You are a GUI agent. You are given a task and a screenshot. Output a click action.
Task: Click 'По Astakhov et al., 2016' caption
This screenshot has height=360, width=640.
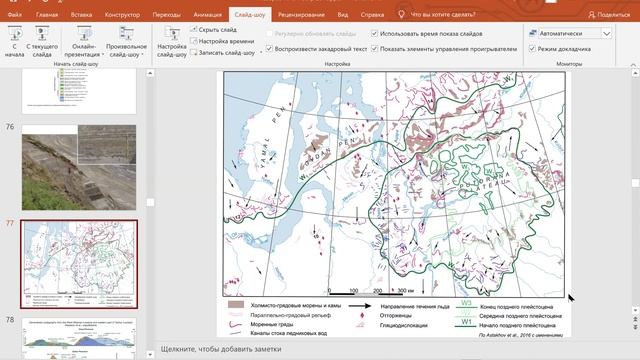click(520, 335)
